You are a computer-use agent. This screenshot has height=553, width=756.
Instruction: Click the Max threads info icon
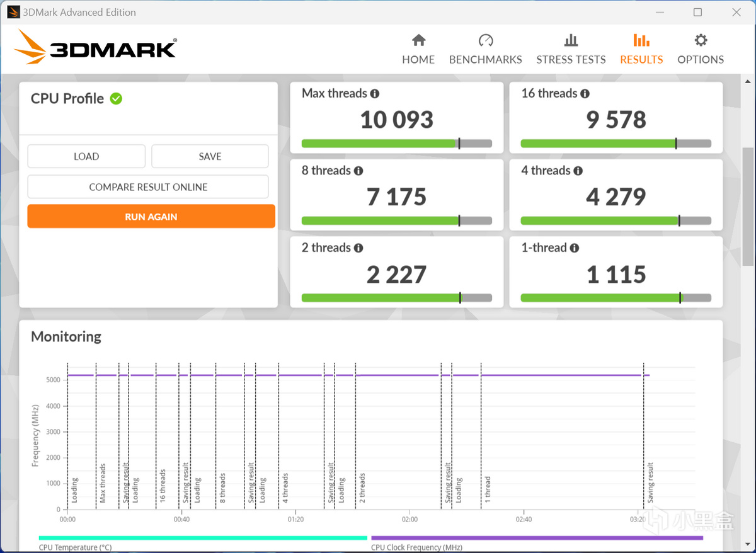375,94
